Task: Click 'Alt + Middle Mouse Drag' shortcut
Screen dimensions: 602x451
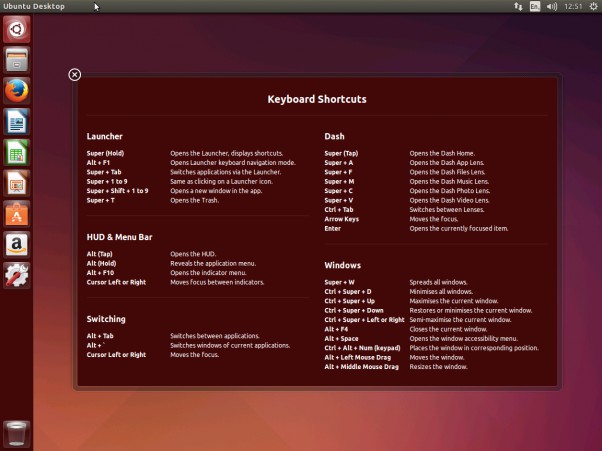Action: [x=361, y=367]
